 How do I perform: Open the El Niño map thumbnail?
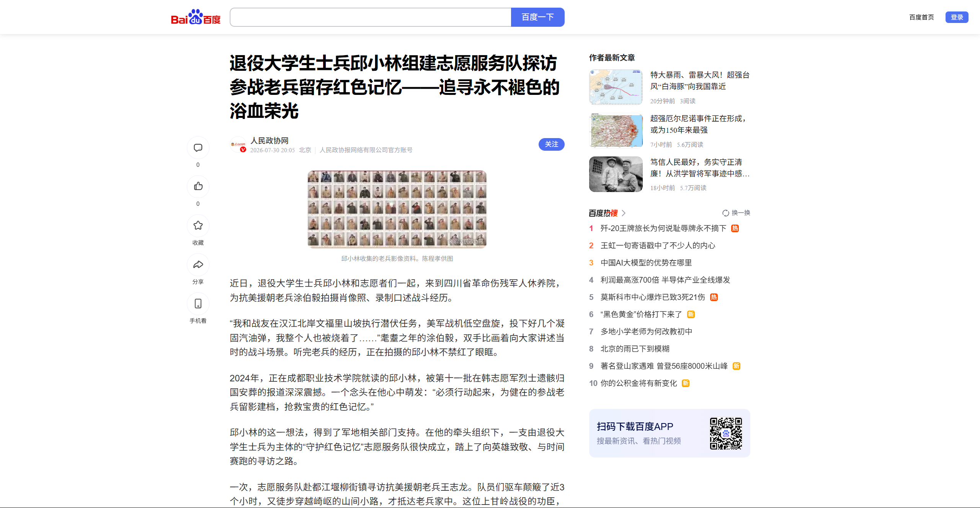coord(616,130)
